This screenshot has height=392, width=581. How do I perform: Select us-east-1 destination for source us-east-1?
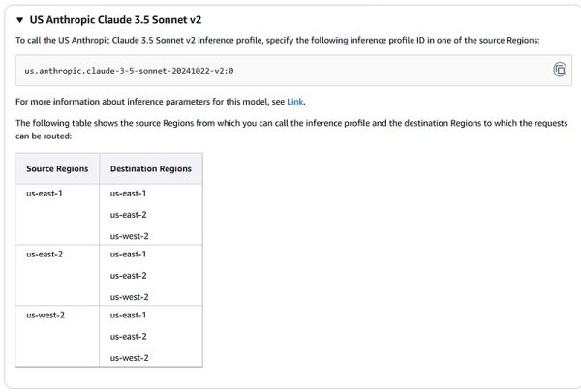click(129, 194)
